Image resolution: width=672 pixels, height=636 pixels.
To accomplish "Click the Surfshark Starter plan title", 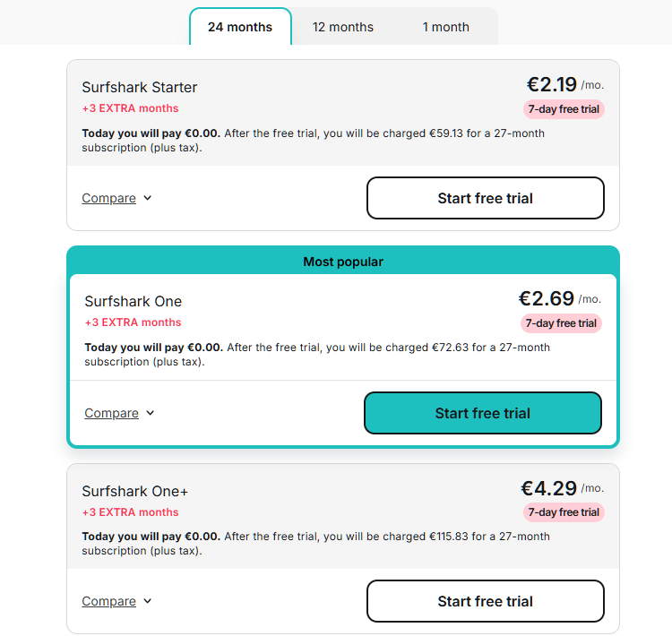I will 140,87.
